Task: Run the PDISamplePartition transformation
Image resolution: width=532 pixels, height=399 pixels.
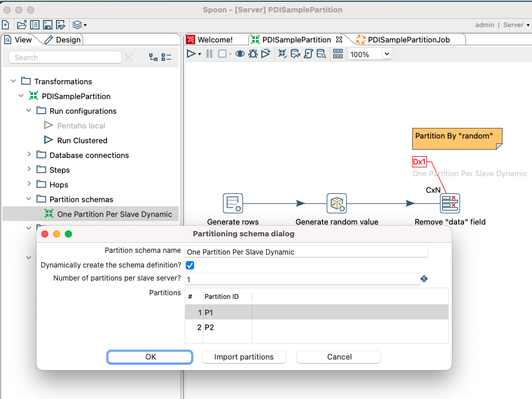Action: click(x=191, y=53)
